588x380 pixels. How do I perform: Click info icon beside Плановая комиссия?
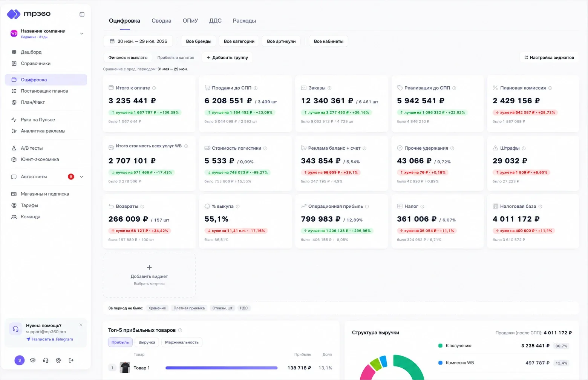(550, 88)
